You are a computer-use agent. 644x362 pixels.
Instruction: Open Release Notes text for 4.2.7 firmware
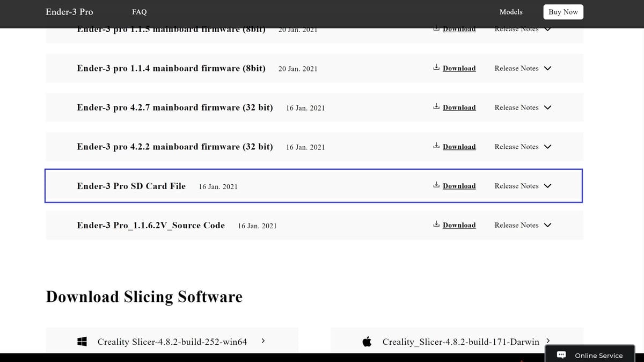[516, 107]
